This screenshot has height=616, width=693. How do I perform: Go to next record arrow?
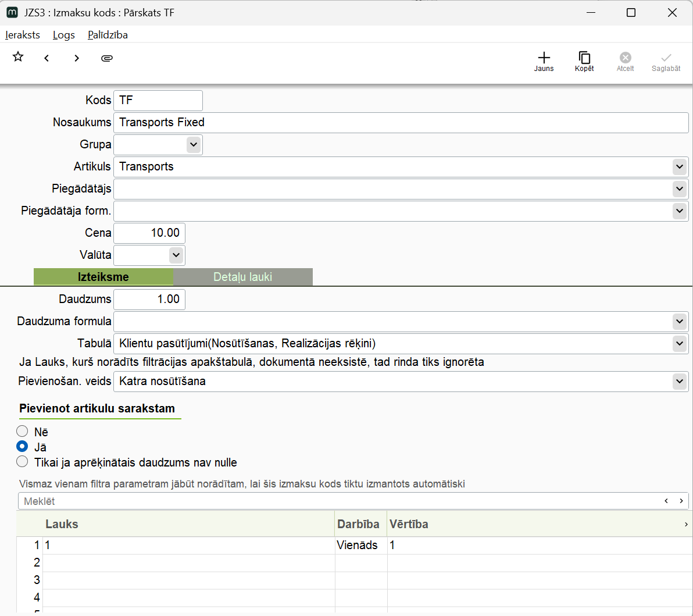point(77,58)
